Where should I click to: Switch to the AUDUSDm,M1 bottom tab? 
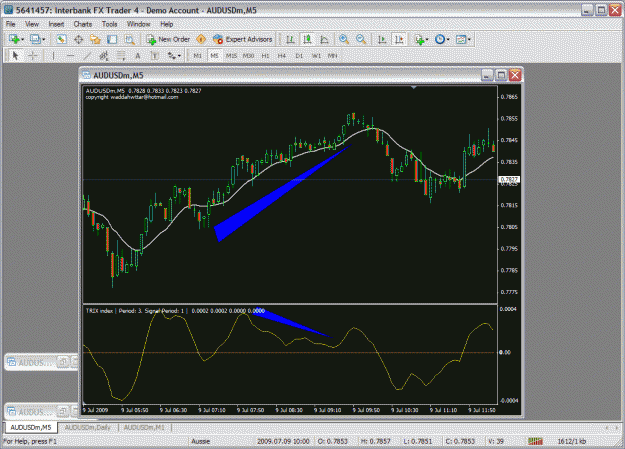tap(144, 427)
